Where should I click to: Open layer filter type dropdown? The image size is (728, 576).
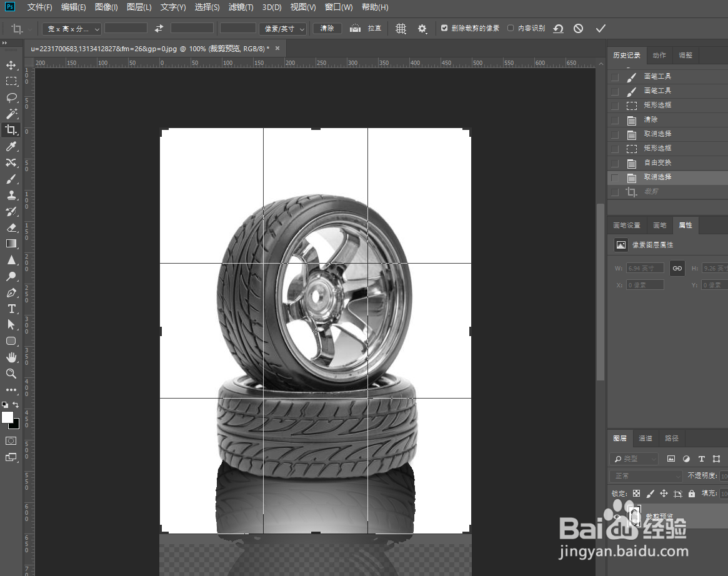(634, 459)
